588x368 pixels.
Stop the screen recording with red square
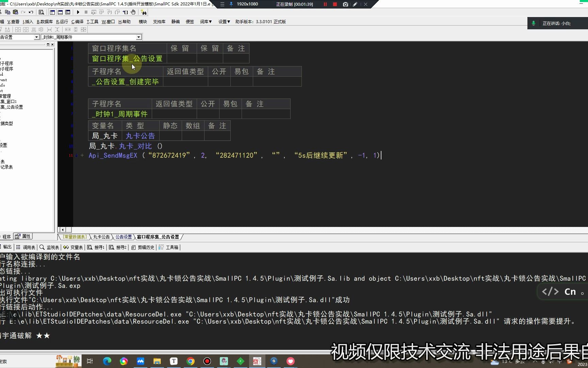[335, 4]
